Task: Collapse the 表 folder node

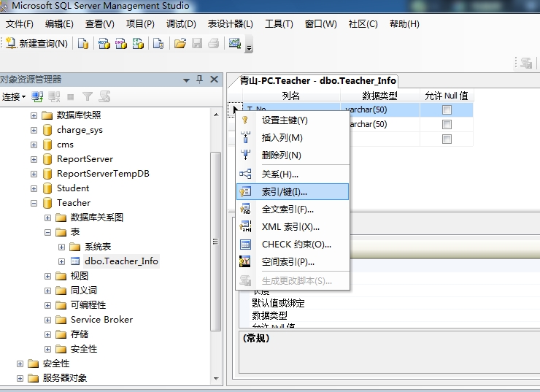Action: 47,233
